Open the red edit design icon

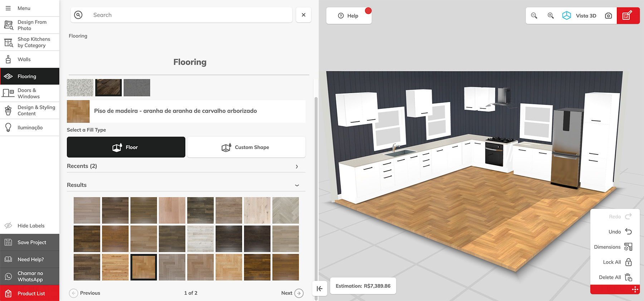[628, 16]
